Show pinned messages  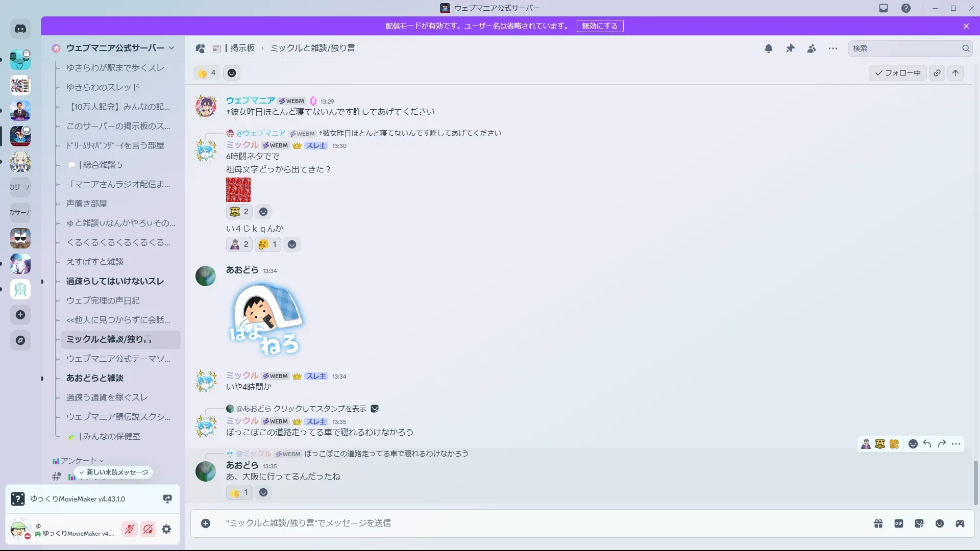pyautogui.click(x=790, y=48)
